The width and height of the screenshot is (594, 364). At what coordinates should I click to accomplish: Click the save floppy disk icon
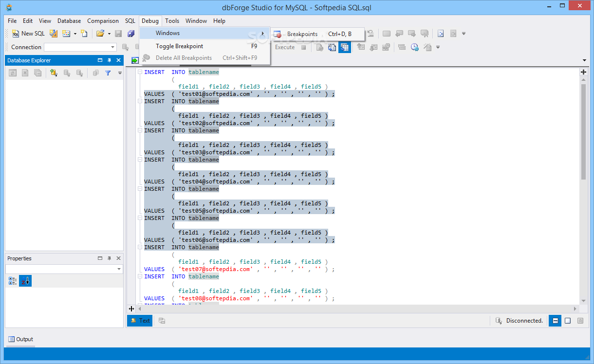(118, 34)
